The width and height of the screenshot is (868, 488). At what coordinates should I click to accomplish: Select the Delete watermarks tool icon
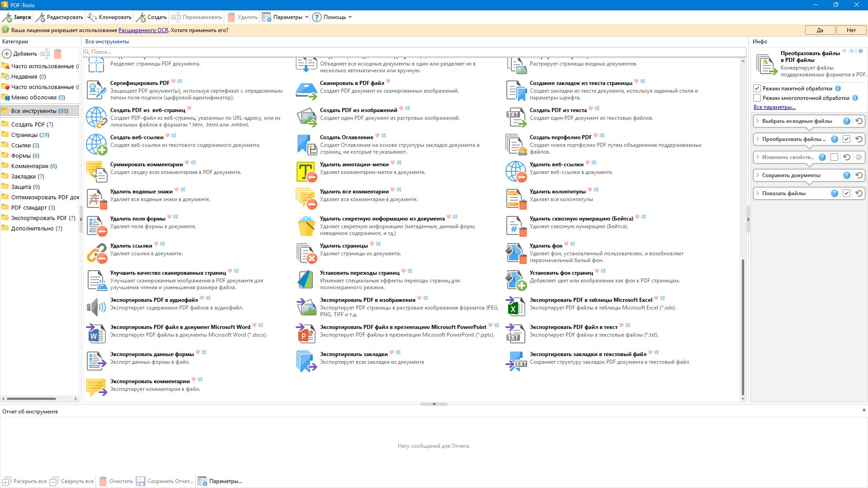click(96, 198)
